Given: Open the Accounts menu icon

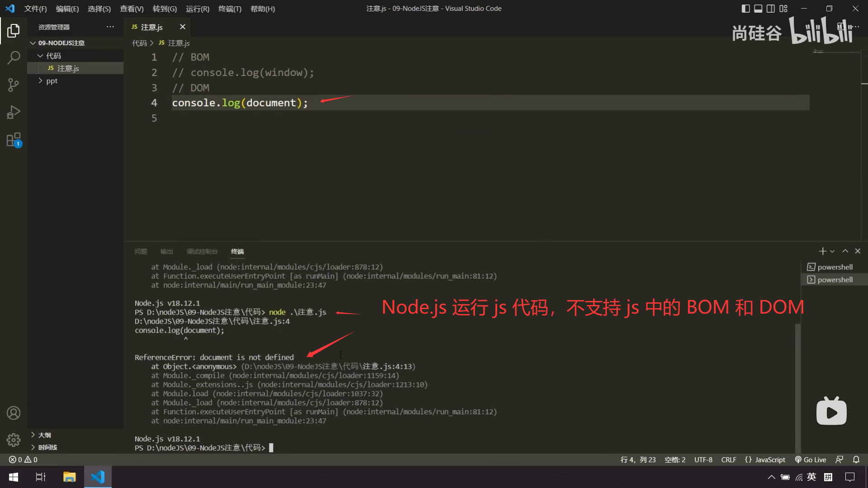Looking at the screenshot, I should (14, 413).
